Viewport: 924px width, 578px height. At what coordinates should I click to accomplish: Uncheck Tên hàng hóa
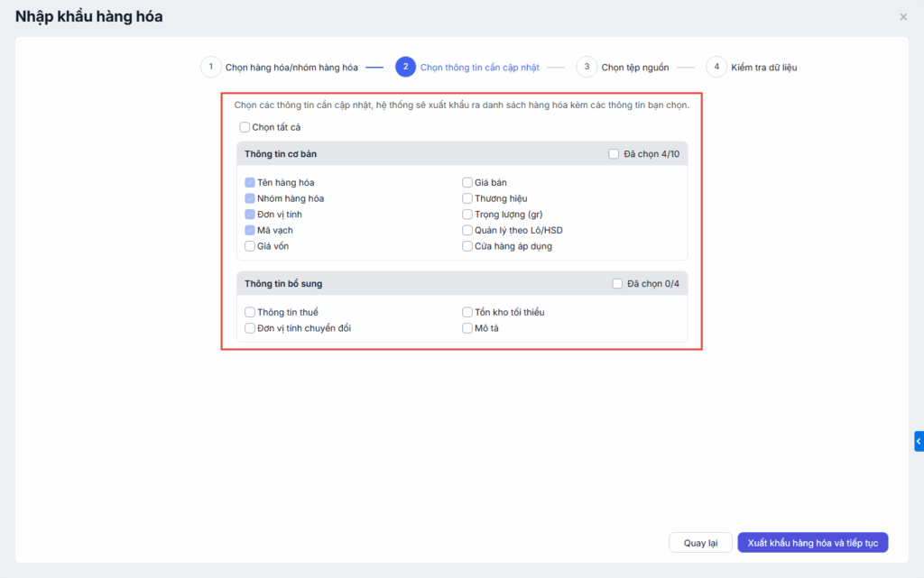coord(250,183)
